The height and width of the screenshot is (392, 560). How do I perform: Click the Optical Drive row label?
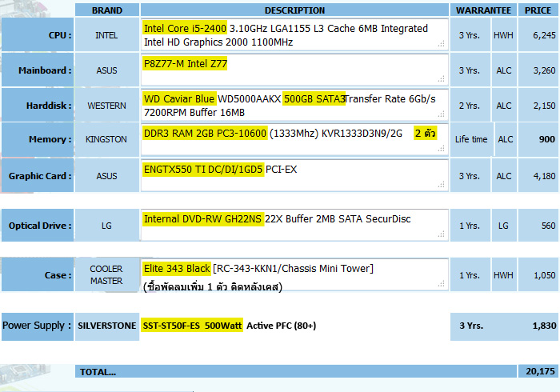38,226
